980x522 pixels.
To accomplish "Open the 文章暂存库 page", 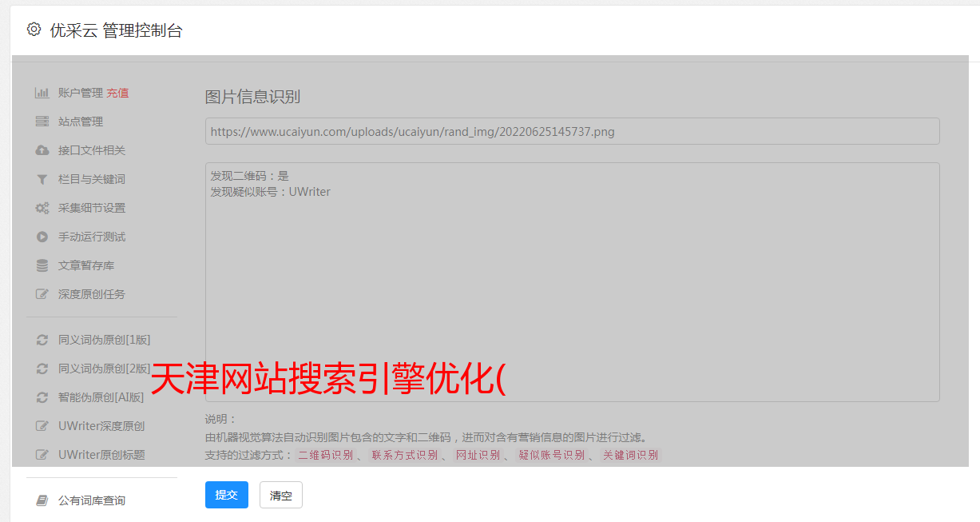I will (86, 265).
